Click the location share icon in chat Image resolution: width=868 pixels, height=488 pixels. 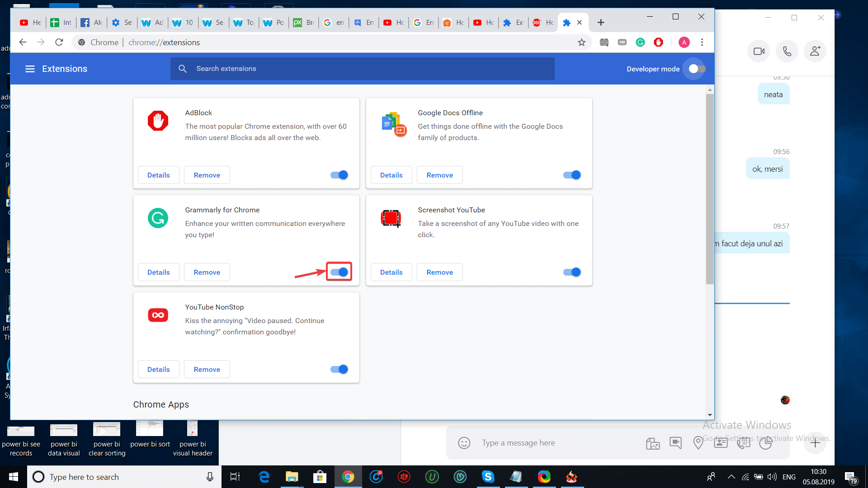(698, 443)
